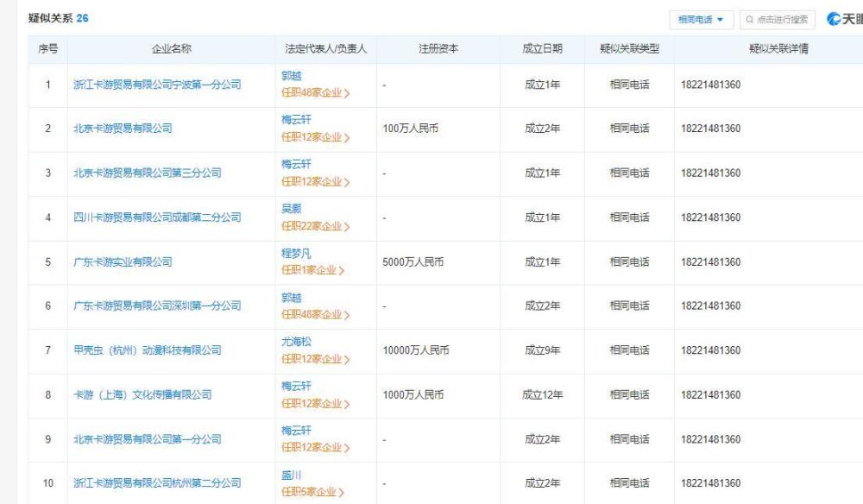View legal representative 尤海松 profile
The width and height of the screenshot is (863, 504).
pos(296,343)
